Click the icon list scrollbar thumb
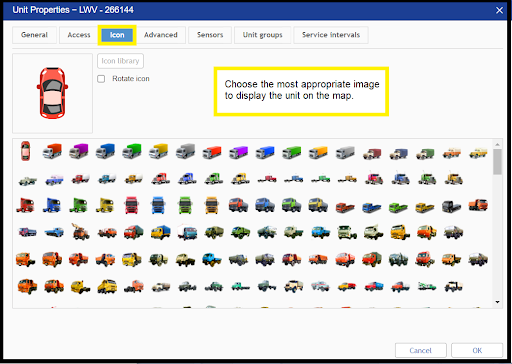512x364 pixels. (x=497, y=162)
